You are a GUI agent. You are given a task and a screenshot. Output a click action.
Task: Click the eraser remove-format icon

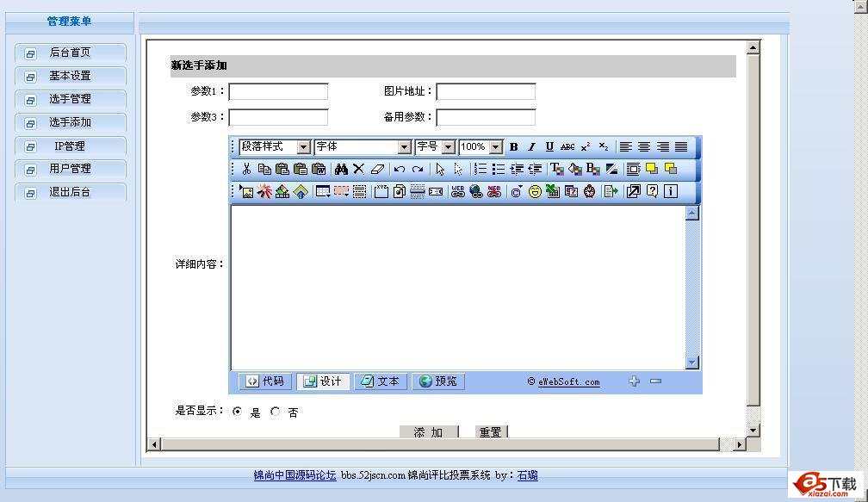click(377, 169)
